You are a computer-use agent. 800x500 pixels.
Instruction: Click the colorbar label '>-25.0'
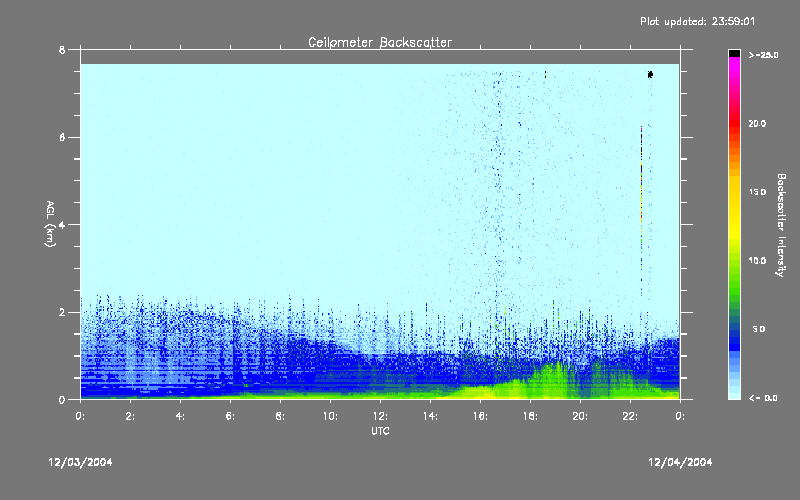763,55
